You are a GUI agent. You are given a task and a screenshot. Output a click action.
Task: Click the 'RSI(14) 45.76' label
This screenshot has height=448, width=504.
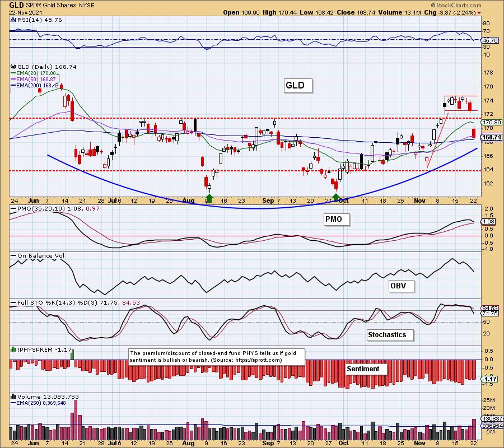point(39,20)
